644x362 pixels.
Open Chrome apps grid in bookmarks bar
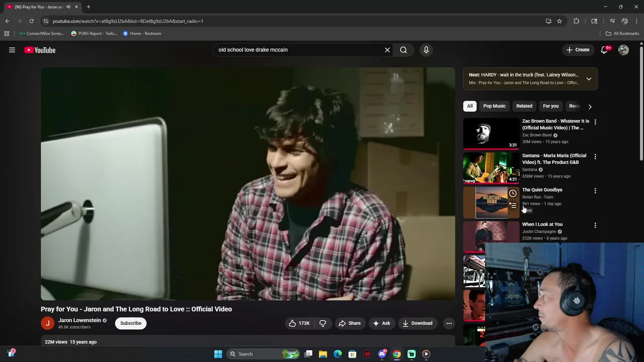tap(7, 34)
